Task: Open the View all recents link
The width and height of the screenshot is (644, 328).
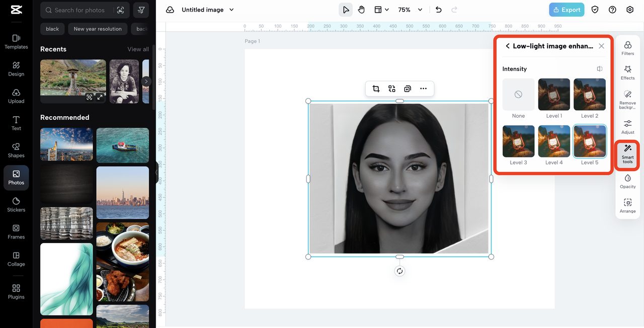Action: click(x=138, y=49)
